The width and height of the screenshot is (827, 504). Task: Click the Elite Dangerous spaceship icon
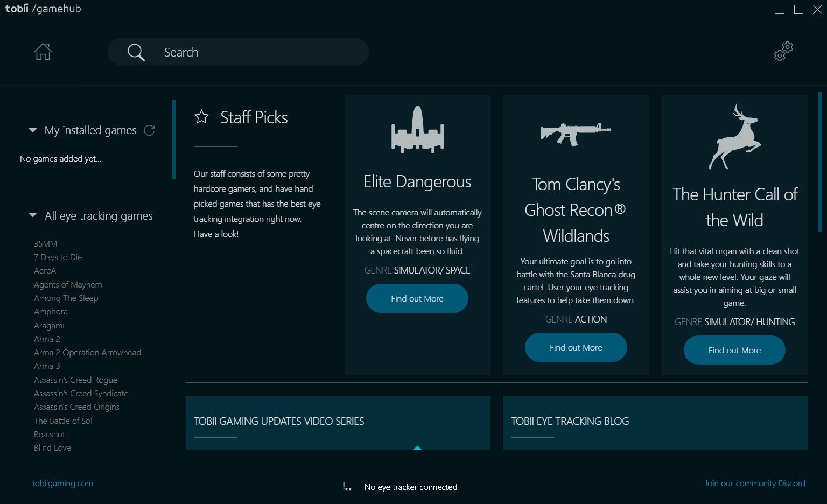click(417, 129)
